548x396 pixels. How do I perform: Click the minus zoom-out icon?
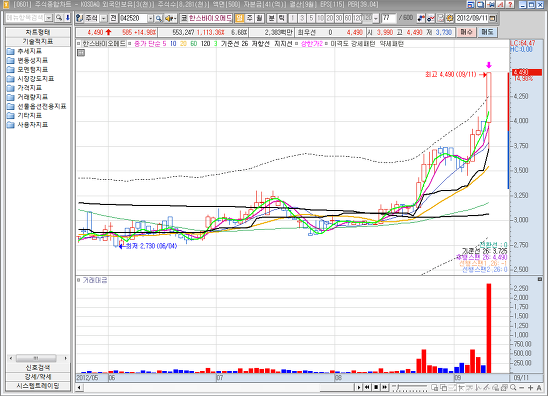click(x=522, y=388)
